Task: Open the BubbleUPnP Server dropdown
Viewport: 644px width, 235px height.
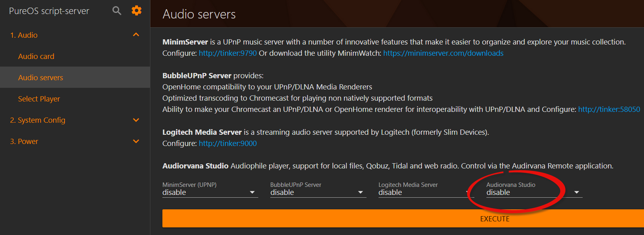Action: click(x=318, y=192)
